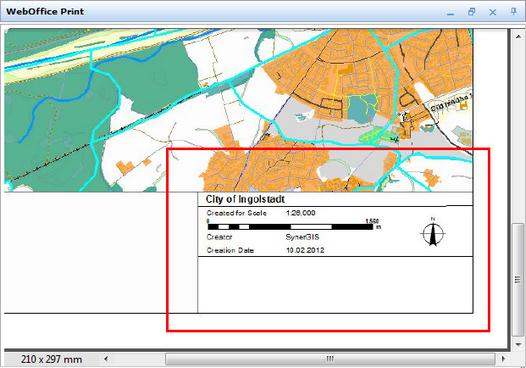Minimize the WebOffice Print panel
The height and width of the screenshot is (368, 526).
click(451, 13)
